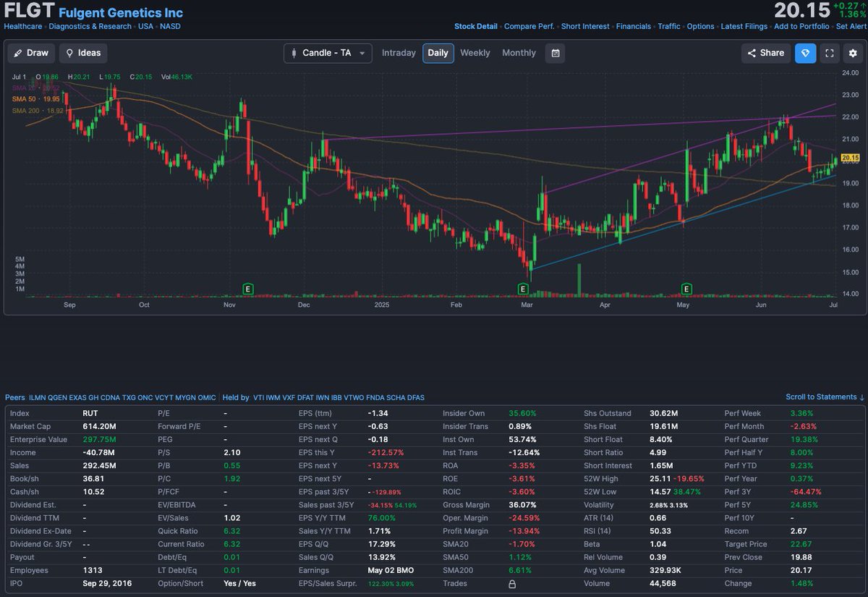This screenshot has height=597, width=868.
Task: Click the Option/Short Yes / Yes value
Action: tap(239, 583)
